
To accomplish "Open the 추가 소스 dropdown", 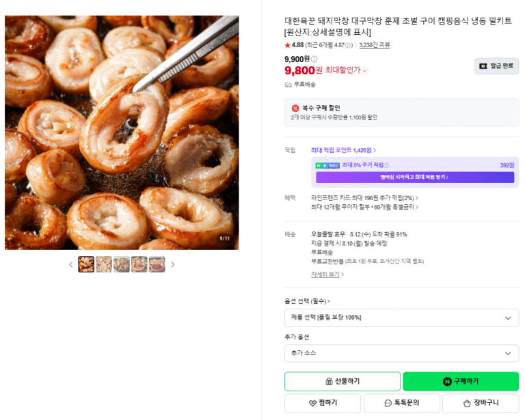I will (401, 353).
